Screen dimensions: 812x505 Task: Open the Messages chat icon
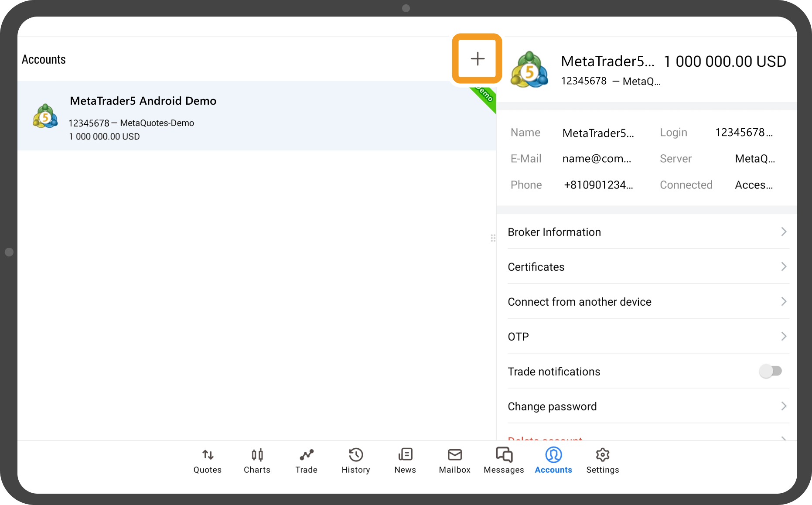point(504,455)
